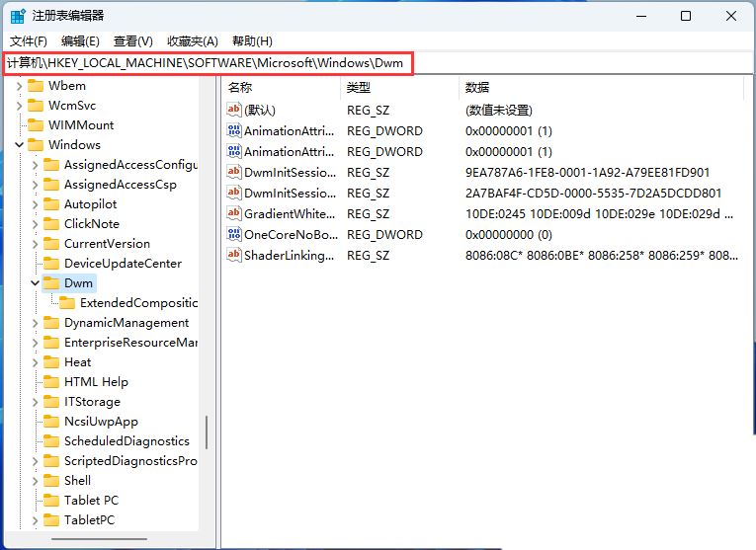Click the NcsiUwpApp folder icon
The width and height of the screenshot is (756, 550).
pyautogui.click(x=51, y=422)
